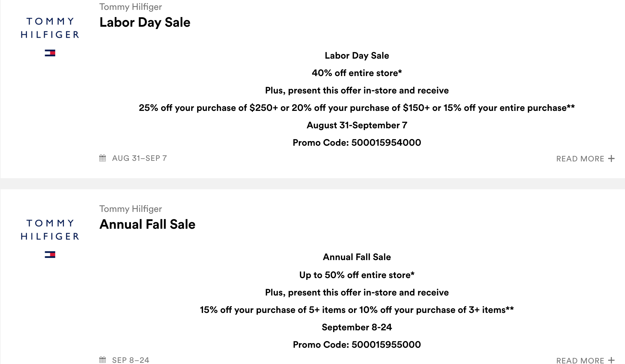Click the flag icon in Annual Fall Sale card
625x364 pixels.
(50, 255)
